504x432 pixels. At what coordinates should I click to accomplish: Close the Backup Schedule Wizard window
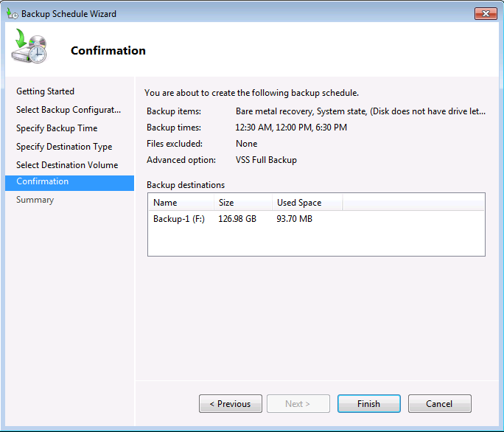coord(485,13)
